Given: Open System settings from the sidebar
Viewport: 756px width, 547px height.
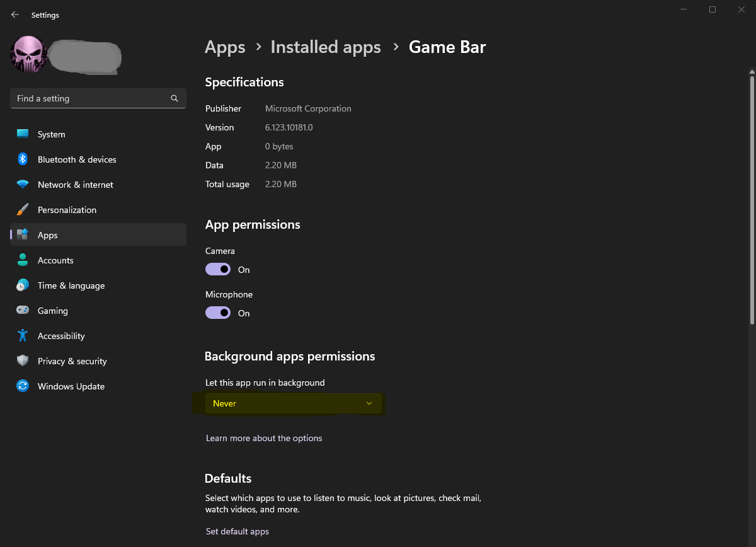Looking at the screenshot, I should coord(50,134).
